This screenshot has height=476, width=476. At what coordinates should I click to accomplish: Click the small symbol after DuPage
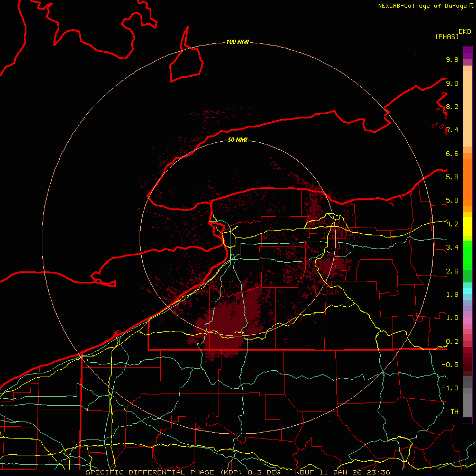471,6
